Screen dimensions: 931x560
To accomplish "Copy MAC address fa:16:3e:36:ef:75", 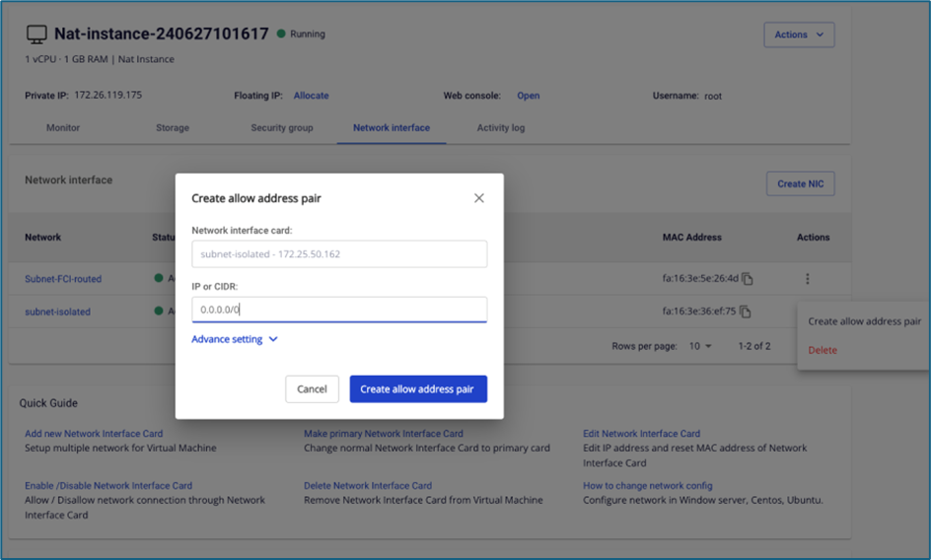I will pyautogui.click(x=748, y=312).
